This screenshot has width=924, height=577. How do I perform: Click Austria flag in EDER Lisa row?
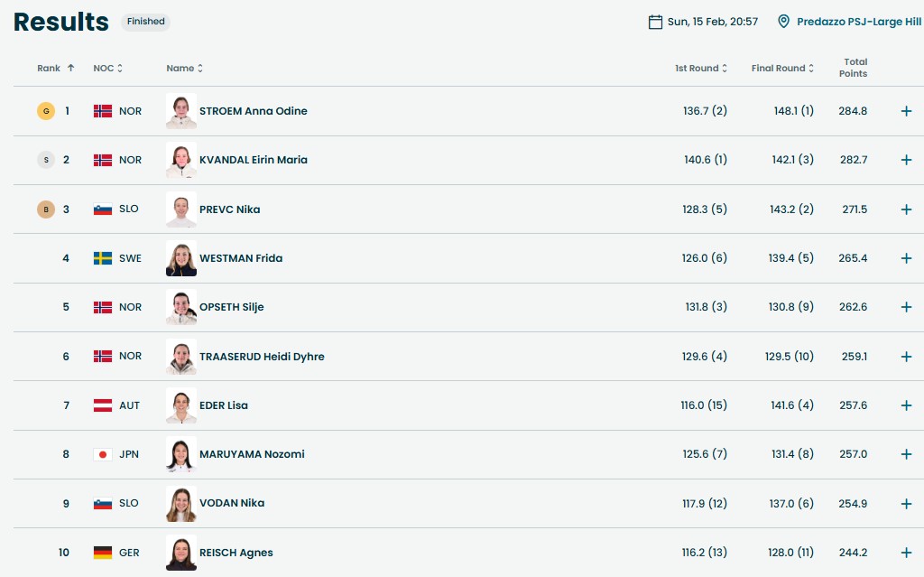tap(103, 405)
